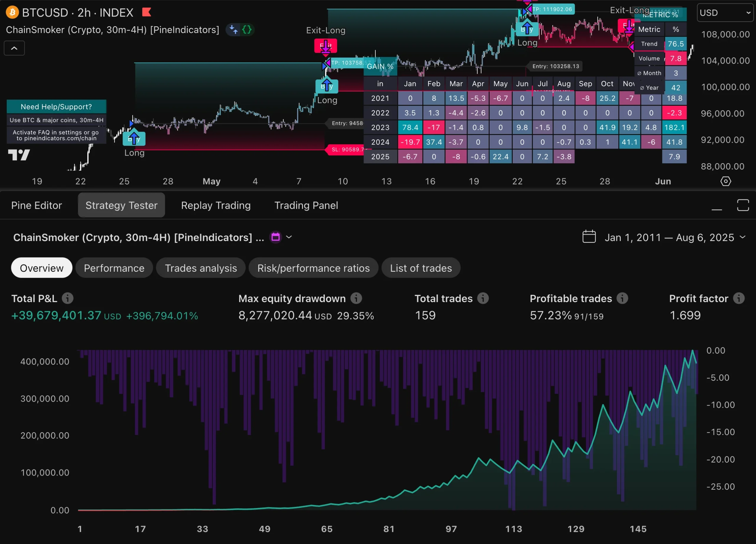Viewport: 756px width, 544px height.
Task: Click the Need Help/Support? label
Action: click(56, 107)
